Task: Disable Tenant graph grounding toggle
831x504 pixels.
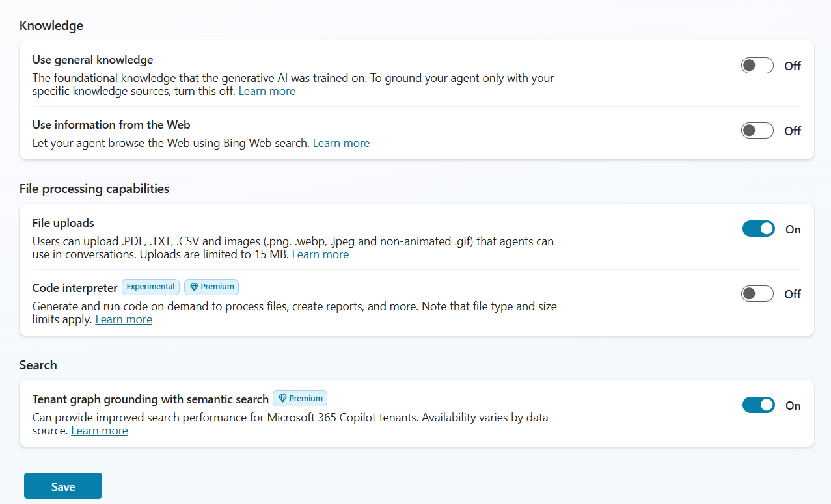Action: click(758, 405)
